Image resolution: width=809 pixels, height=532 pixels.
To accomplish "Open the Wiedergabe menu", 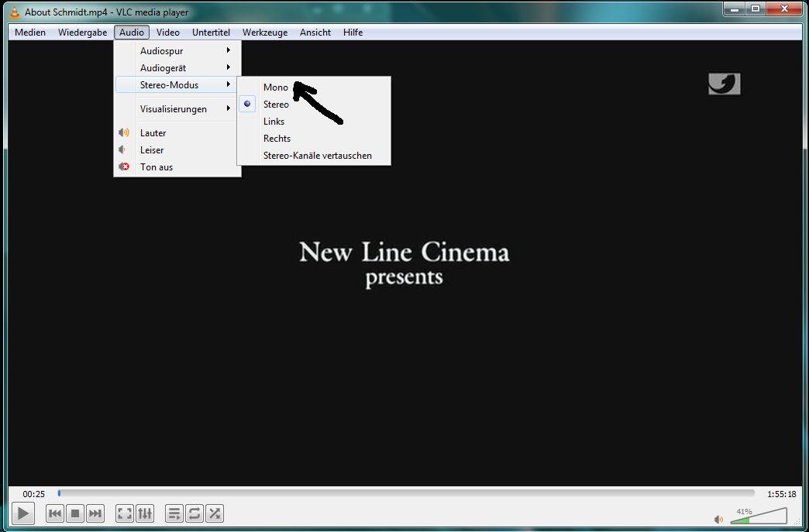I will tap(83, 32).
